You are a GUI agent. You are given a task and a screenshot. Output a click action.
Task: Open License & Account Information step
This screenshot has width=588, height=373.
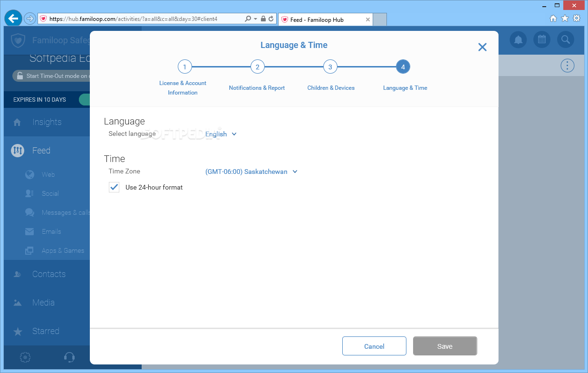click(183, 88)
